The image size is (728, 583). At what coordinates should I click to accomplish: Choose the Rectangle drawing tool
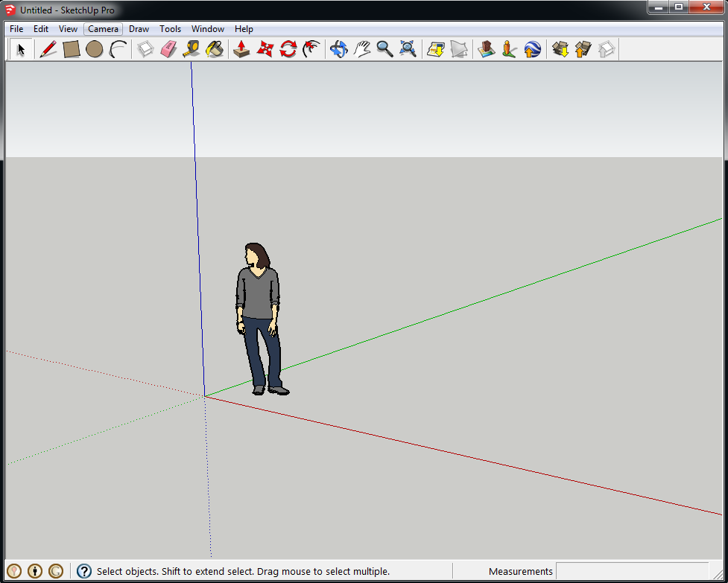tap(72, 50)
